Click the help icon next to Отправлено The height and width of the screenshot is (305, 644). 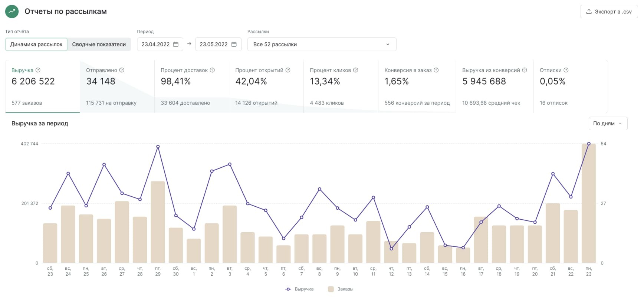click(122, 70)
